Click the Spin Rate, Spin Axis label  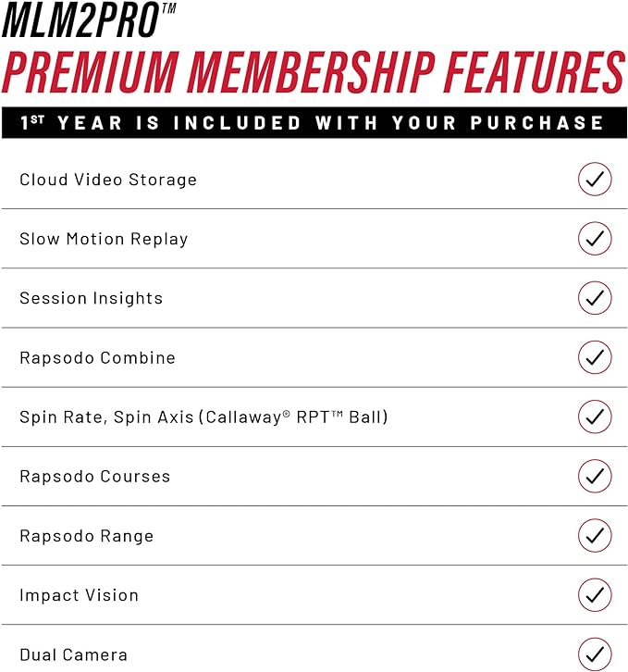point(203,417)
